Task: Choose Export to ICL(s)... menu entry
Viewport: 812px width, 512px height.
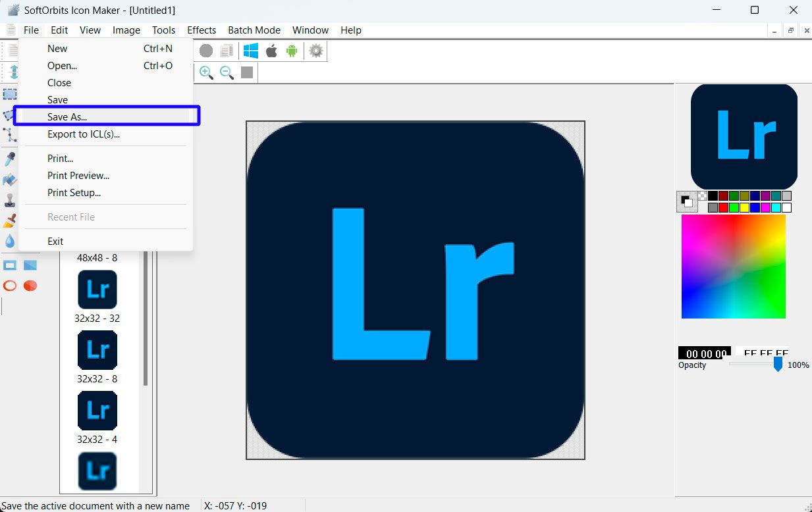Action: click(105, 134)
